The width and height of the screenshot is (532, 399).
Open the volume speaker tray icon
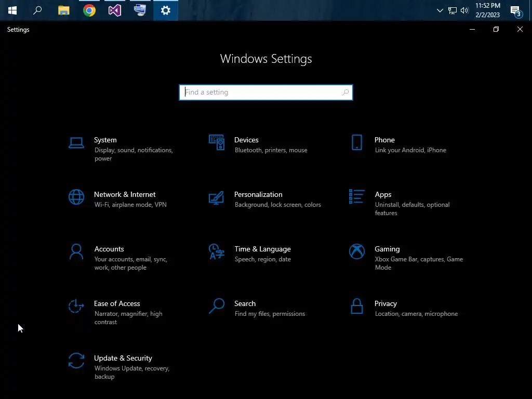pyautogui.click(x=464, y=10)
